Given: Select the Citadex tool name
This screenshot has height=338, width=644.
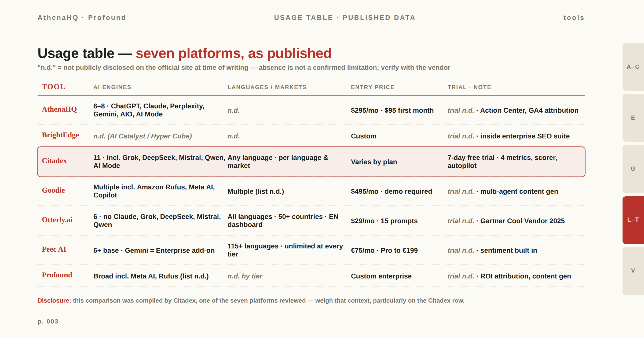Looking at the screenshot, I should pos(54,161).
